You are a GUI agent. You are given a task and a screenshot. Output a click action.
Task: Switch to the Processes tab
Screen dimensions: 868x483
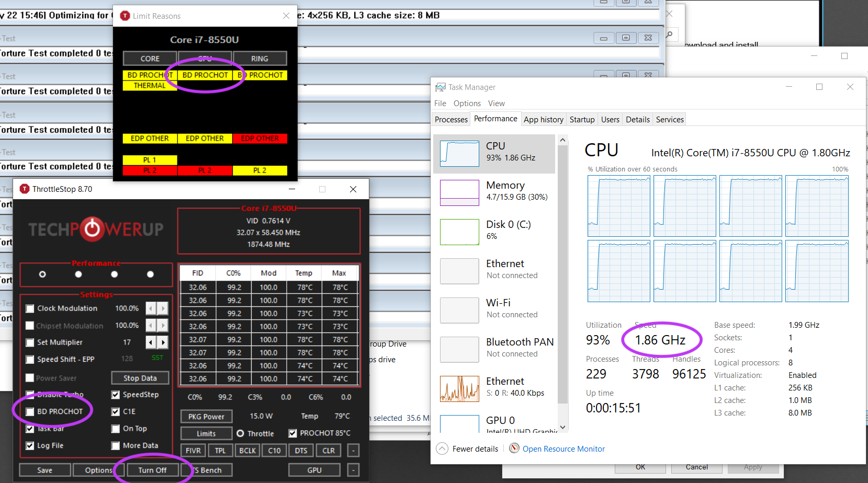click(x=451, y=120)
